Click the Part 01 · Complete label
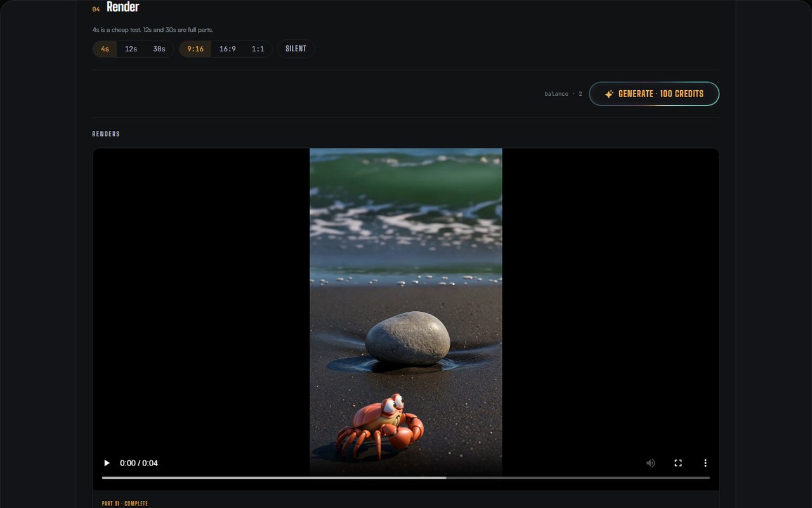The height and width of the screenshot is (508, 812). (125, 504)
